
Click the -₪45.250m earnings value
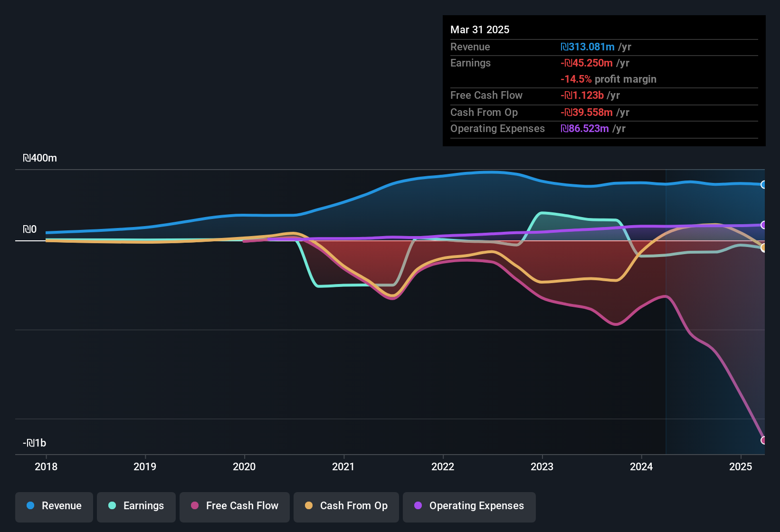point(587,63)
